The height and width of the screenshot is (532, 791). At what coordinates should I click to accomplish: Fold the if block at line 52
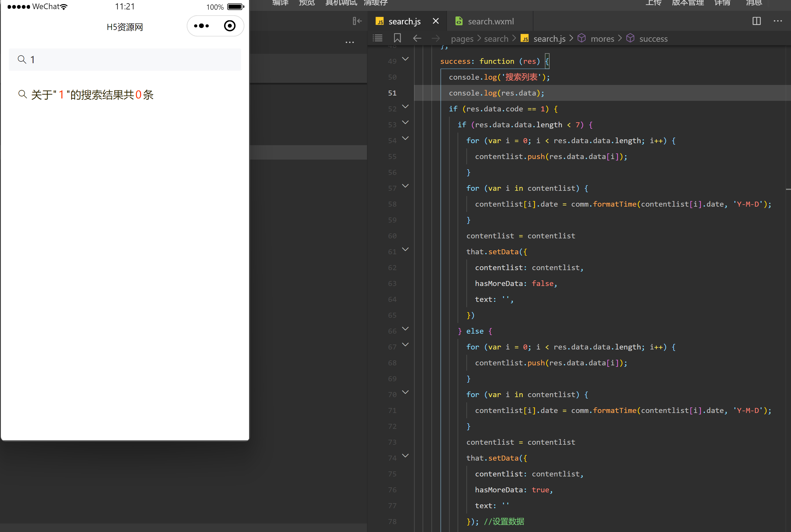coord(405,106)
